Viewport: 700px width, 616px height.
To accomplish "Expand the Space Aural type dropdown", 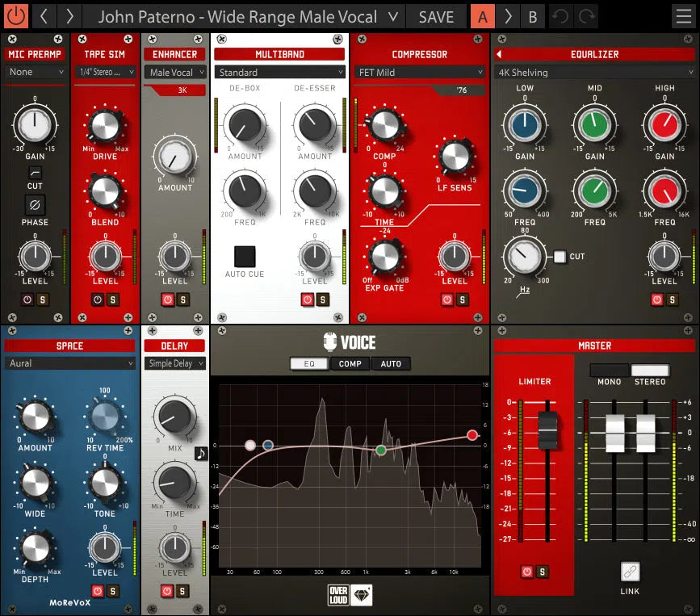I will click(70, 363).
